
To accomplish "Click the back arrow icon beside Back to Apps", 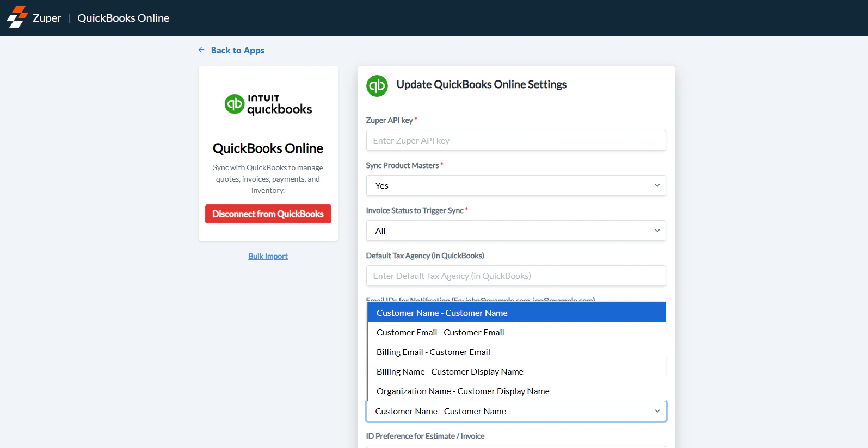I will pyautogui.click(x=201, y=50).
